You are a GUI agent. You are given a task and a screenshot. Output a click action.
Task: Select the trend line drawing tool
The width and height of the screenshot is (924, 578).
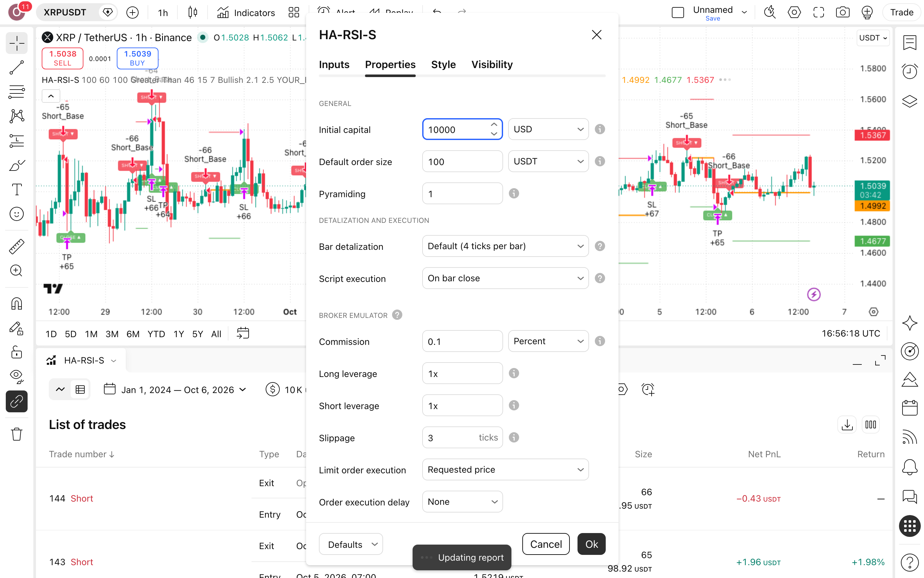16,67
